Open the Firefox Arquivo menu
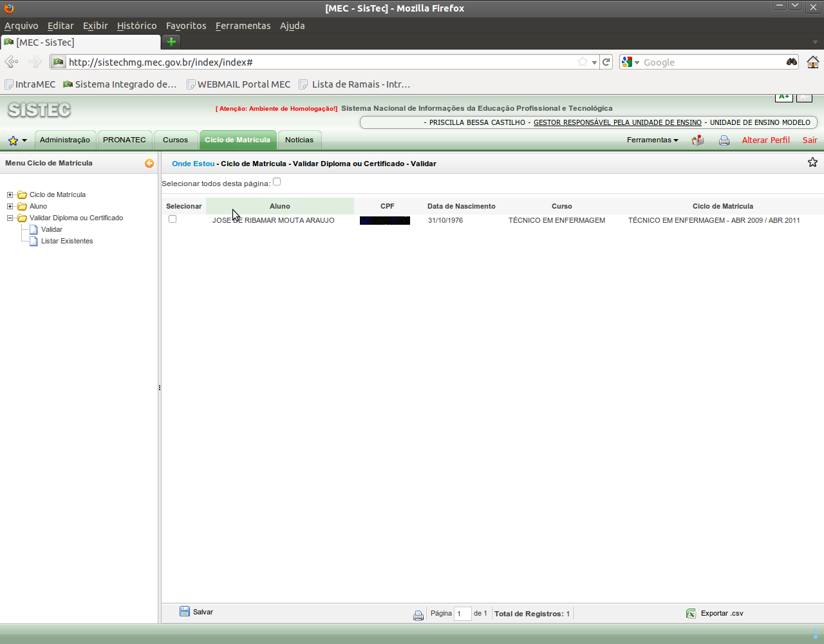Image resolution: width=824 pixels, height=644 pixels. point(21,26)
